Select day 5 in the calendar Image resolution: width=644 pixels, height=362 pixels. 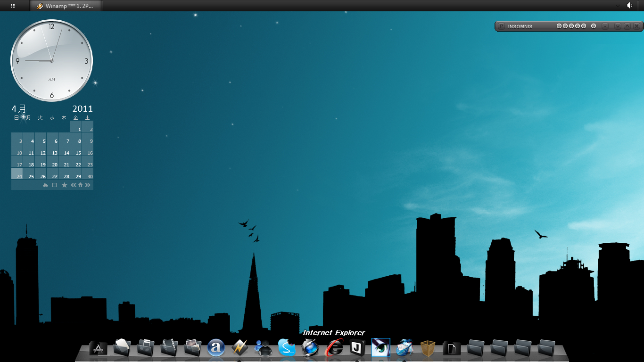coord(41,138)
